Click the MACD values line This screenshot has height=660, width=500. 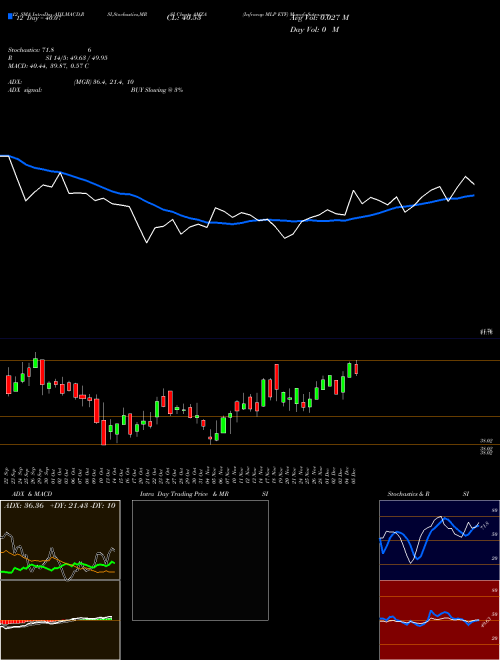(x=48, y=66)
